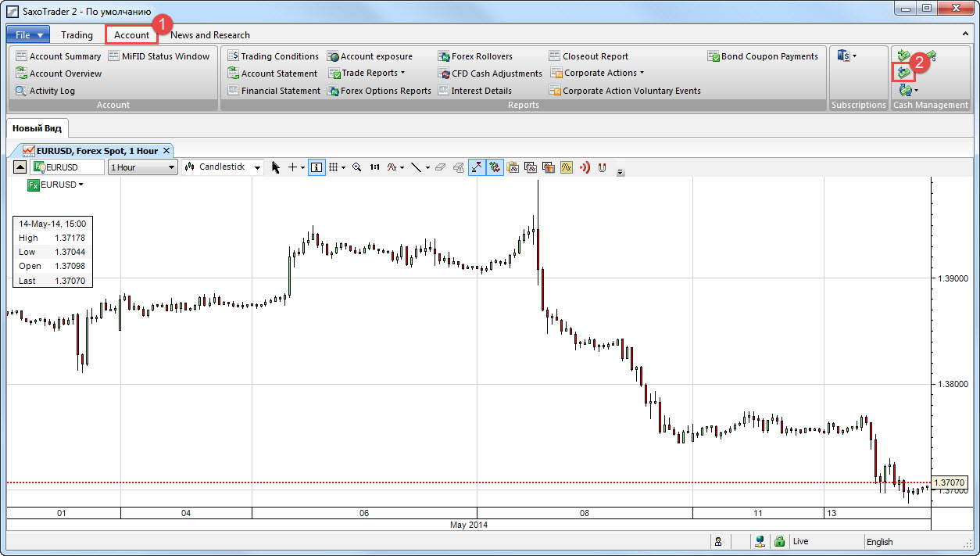Click the withdraw funds icon in Cash Management
Viewport: 980px width, 556px height.
point(903,72)
